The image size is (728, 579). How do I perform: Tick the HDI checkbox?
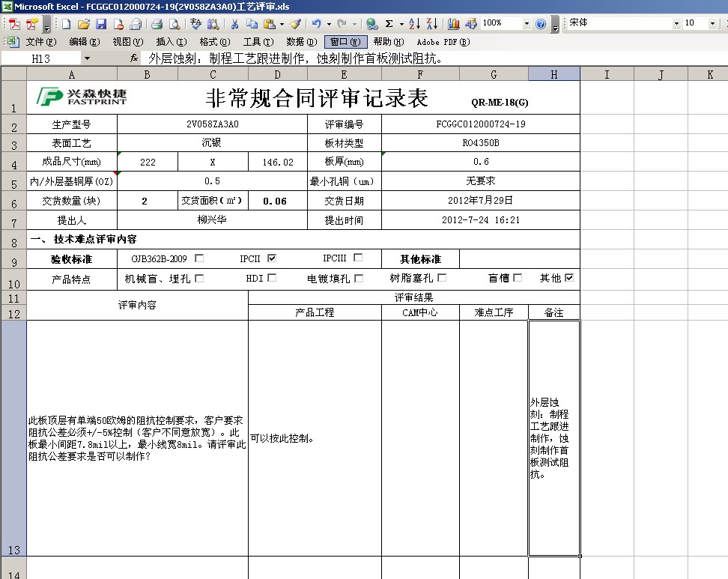click(x=272, y=278)
